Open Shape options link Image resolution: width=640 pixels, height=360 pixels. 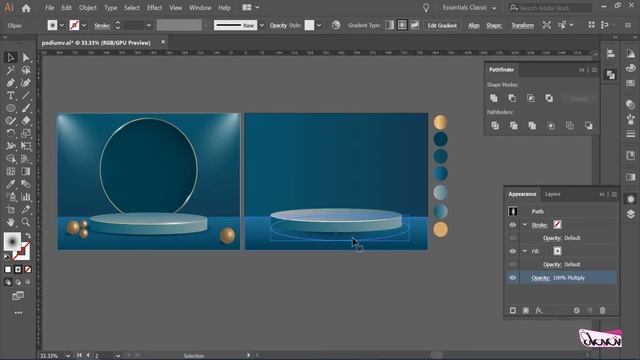(x=494, y=25)
